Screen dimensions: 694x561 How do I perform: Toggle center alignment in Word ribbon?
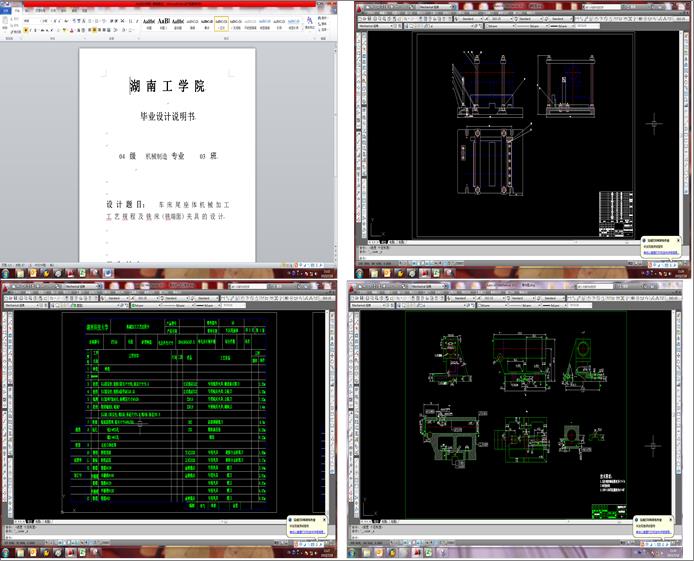pos(95,30)
